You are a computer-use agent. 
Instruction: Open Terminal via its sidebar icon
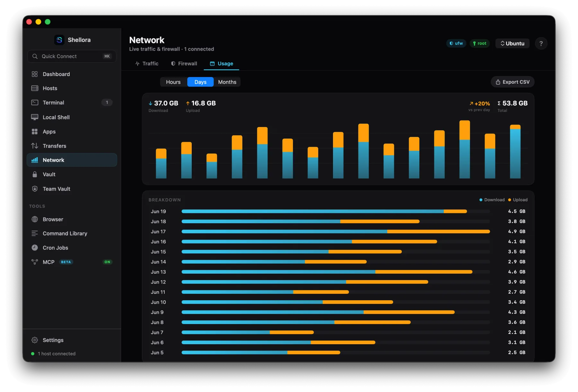coord(35,103)
